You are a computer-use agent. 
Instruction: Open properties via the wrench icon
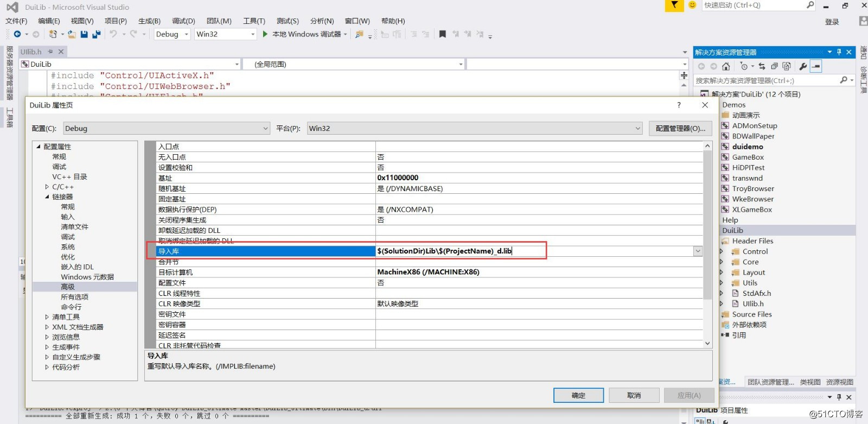tap(803, 66)
